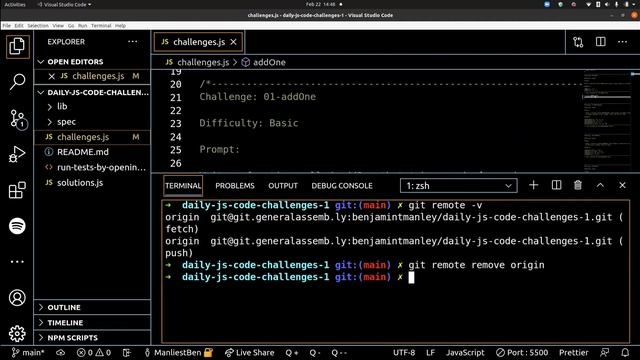Open the Source Control view
Screen dimensions: 640x360
pyautogui.click(x=18, y=119)
